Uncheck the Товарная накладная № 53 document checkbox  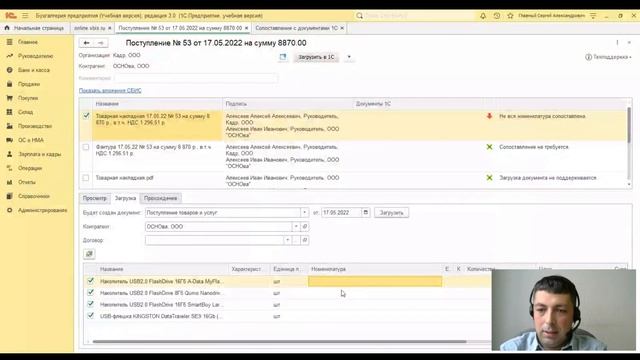[x=86, y=116]
